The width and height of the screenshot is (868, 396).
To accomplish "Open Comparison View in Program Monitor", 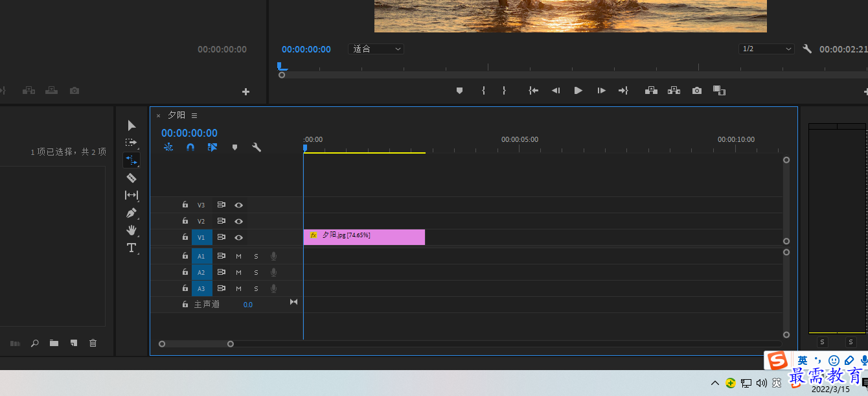I will (x=719, y=91).
